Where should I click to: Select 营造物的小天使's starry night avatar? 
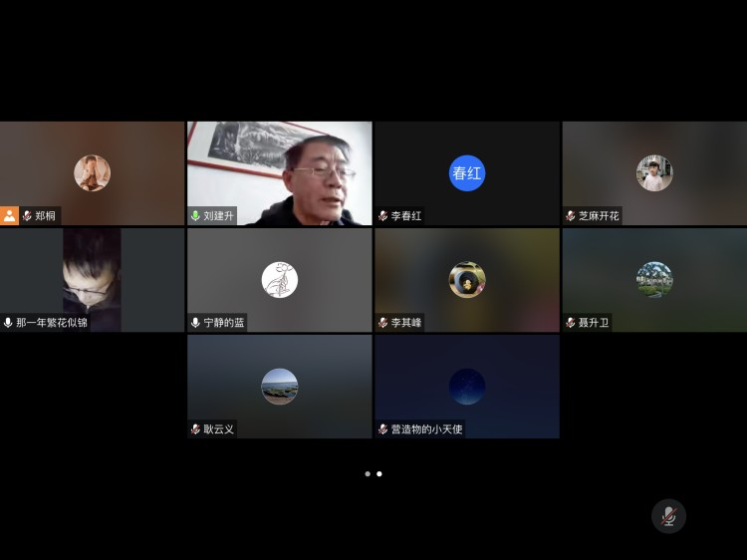coord(467,387)
